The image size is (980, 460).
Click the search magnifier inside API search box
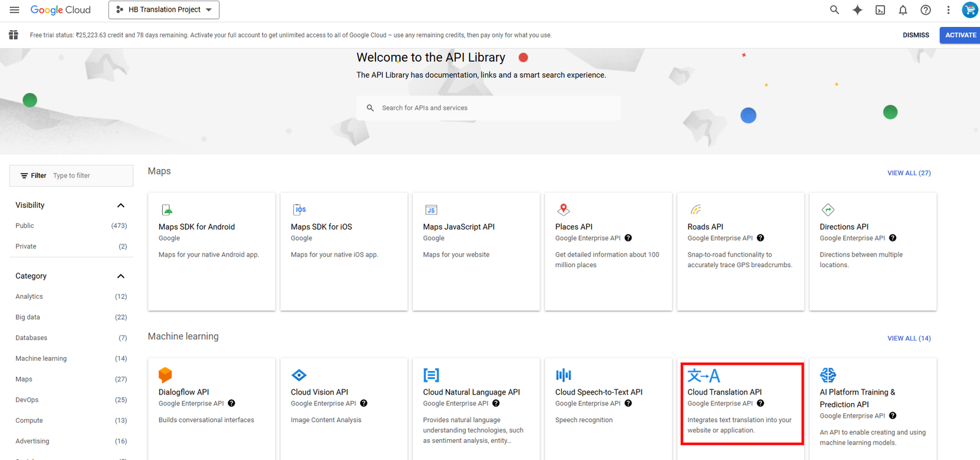coord(370,108)
